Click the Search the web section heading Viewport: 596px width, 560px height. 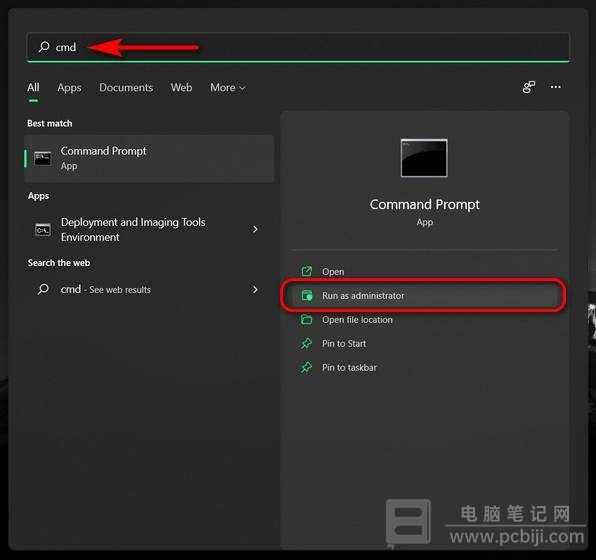(59, 263)
